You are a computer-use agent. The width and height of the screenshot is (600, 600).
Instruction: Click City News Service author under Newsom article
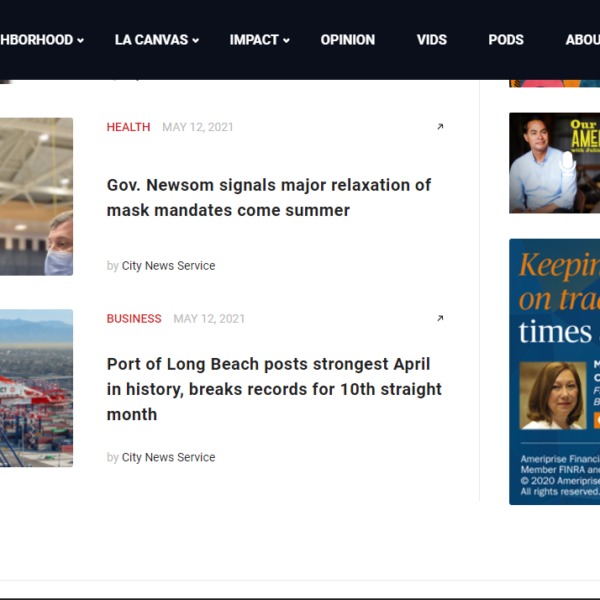pyautogui.click(x=168, y=266)
